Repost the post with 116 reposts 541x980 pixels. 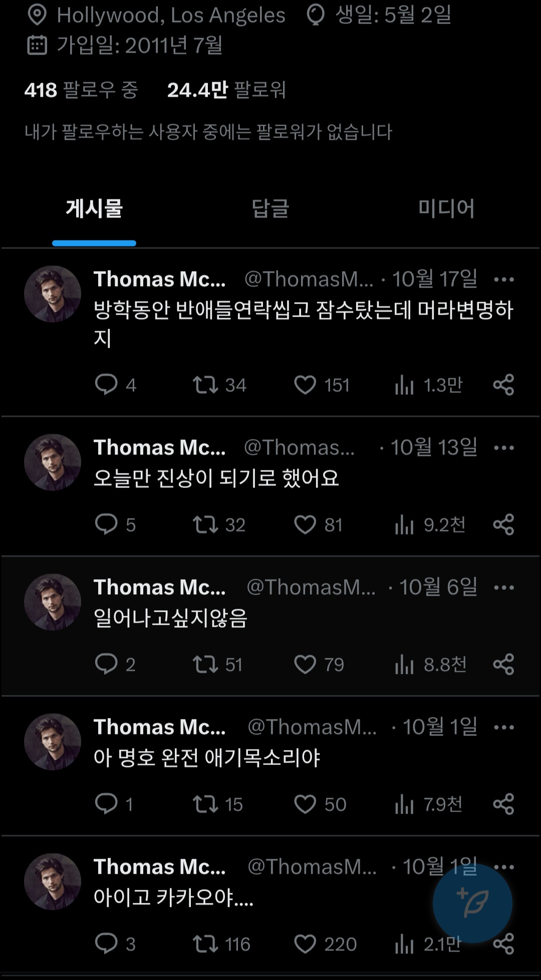click(205, 944)
